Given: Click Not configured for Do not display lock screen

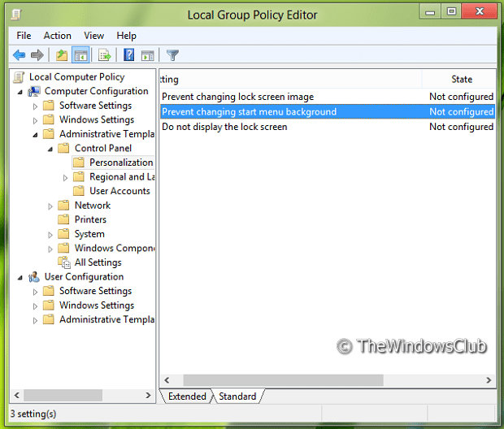Looking at the screenshot, I should (461, 127).
